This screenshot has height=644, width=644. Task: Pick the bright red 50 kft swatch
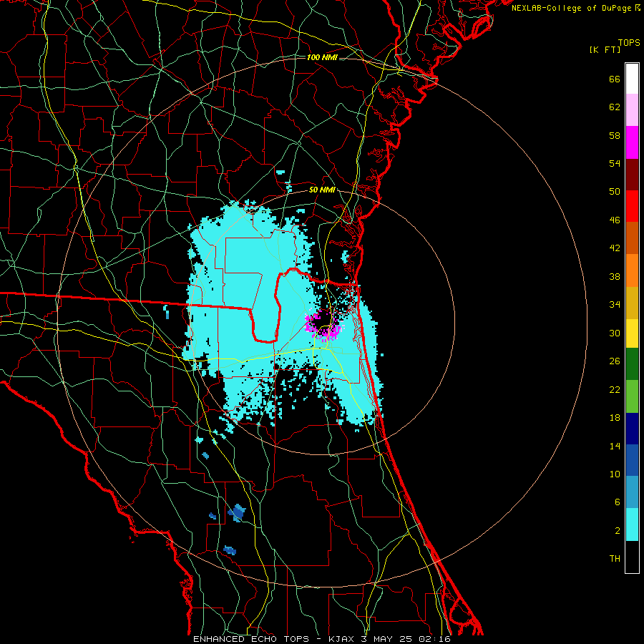coord(632,206)
